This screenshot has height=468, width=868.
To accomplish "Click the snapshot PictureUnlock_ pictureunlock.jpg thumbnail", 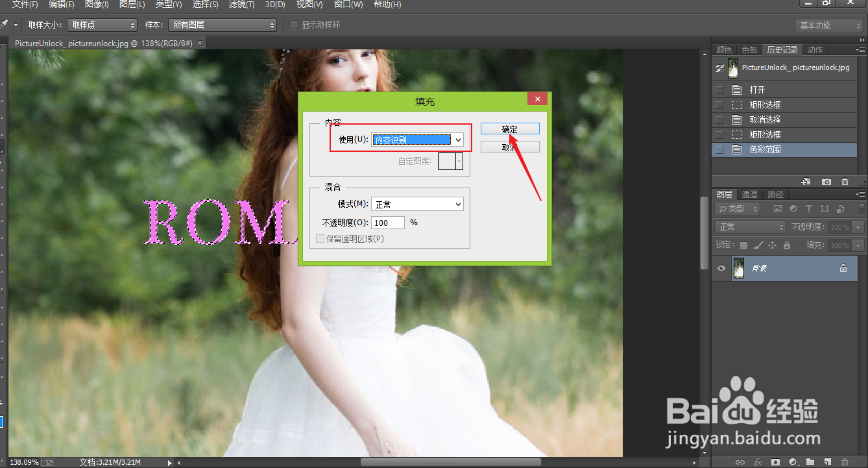I will coord(733,68).
